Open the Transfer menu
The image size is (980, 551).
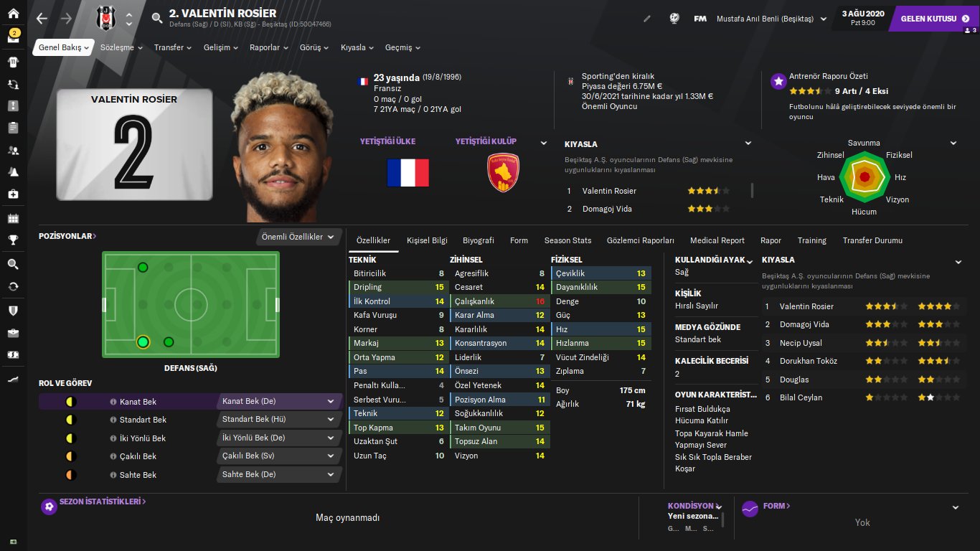[x=173, y=47]
